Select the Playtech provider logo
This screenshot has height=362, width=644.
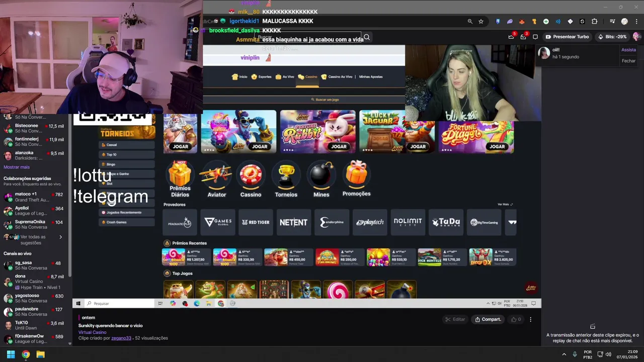click(370, 222)
